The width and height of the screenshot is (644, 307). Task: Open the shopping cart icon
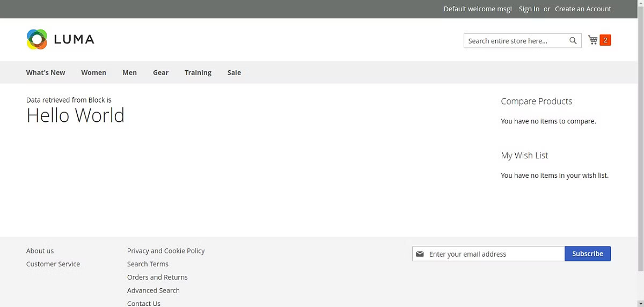coord(593,40)
